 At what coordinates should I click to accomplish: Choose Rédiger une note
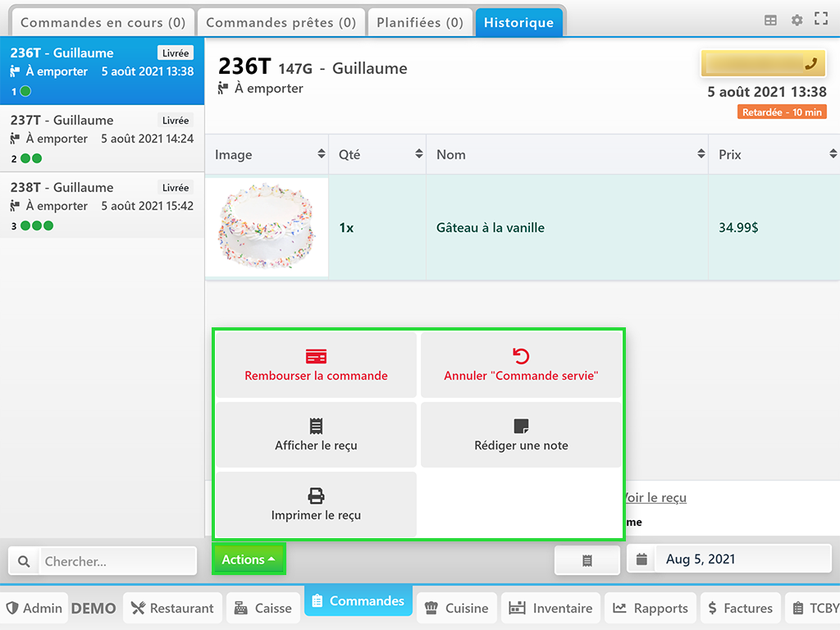click(x=521, y=435)
